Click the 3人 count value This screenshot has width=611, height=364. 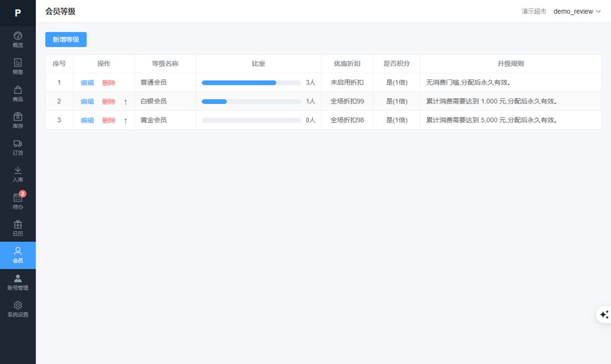tap(310, 83)
